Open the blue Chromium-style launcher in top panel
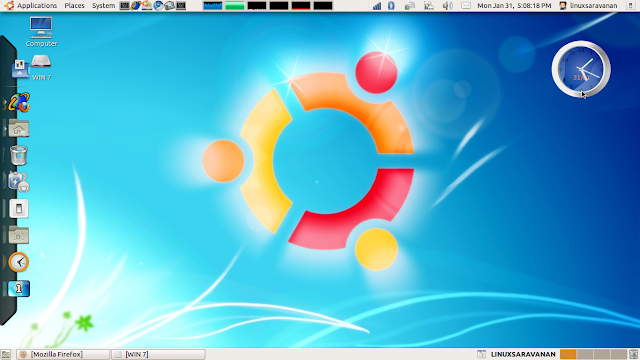The image size is (640, 360). pyautogui.click(x=158, y=6)
